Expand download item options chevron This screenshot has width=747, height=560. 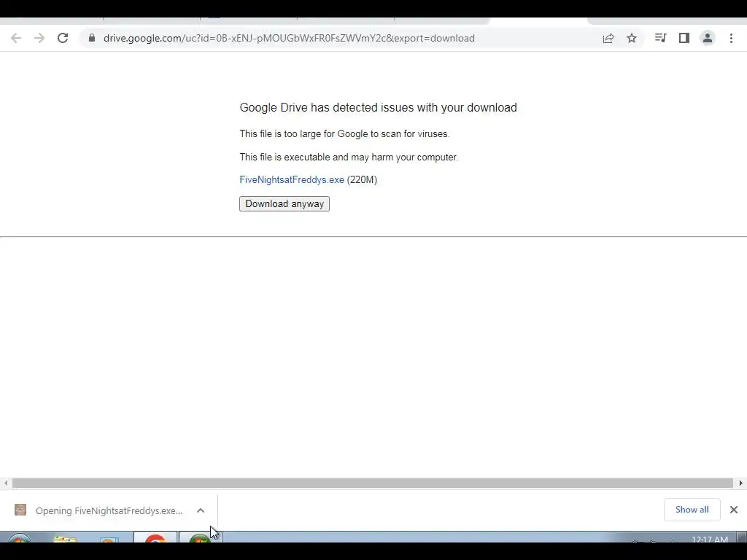click(201, 510)
